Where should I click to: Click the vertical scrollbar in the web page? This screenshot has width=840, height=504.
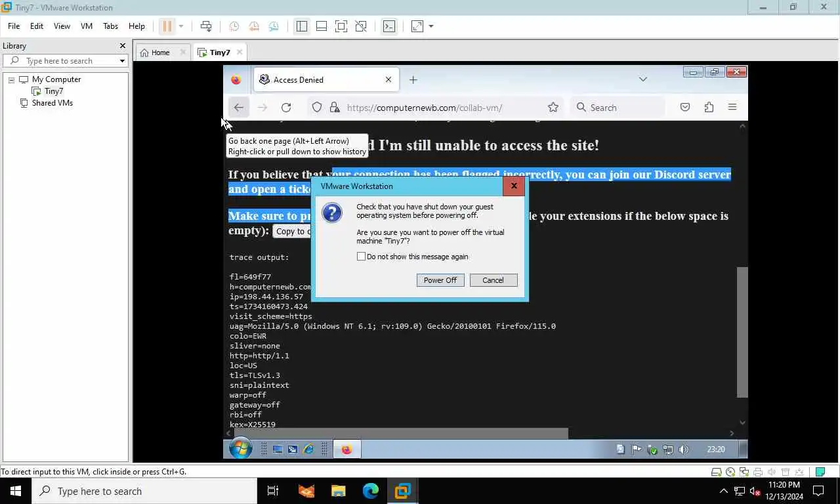(742, 331)
